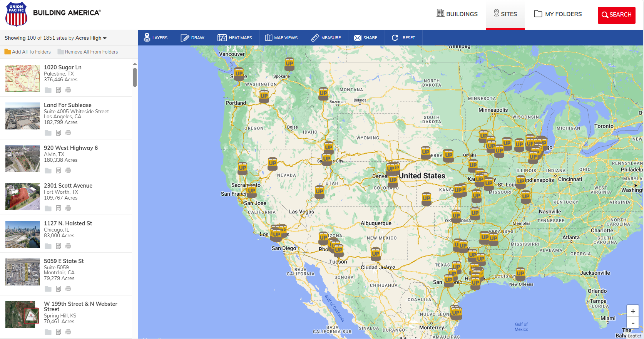Click the UP marker in Nevada

[273, 164]
